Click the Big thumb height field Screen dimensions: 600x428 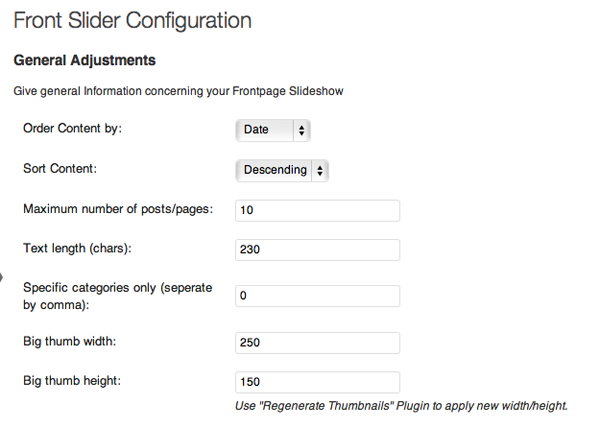tap(317, 382)
